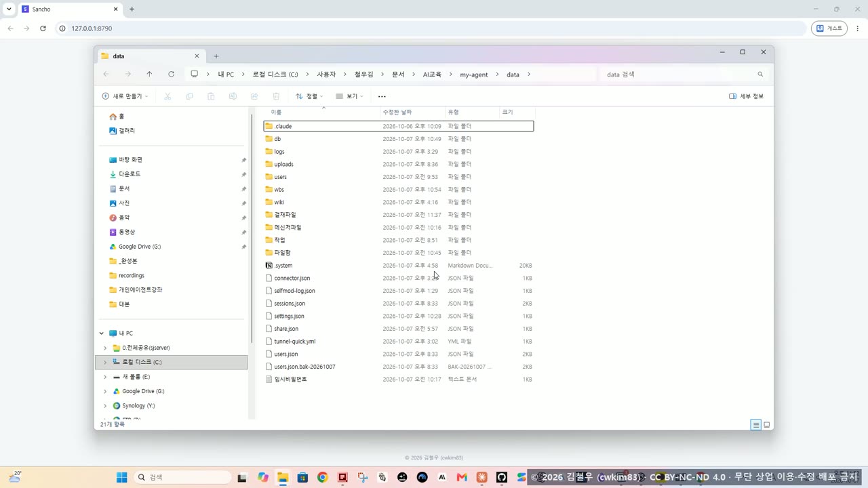The image size is (868, 488).
Task: Open the 새로 만들기 dropdown
Action: 125,96
